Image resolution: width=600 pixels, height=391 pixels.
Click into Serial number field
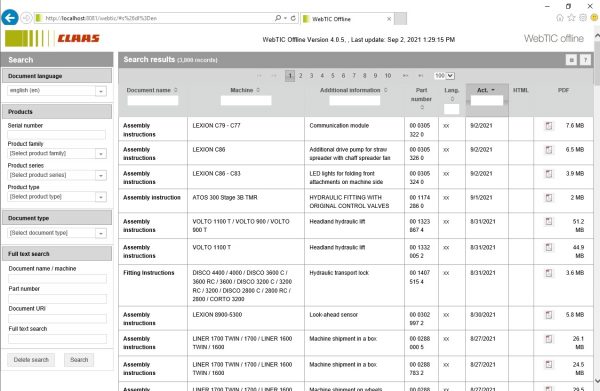point(57,135)
